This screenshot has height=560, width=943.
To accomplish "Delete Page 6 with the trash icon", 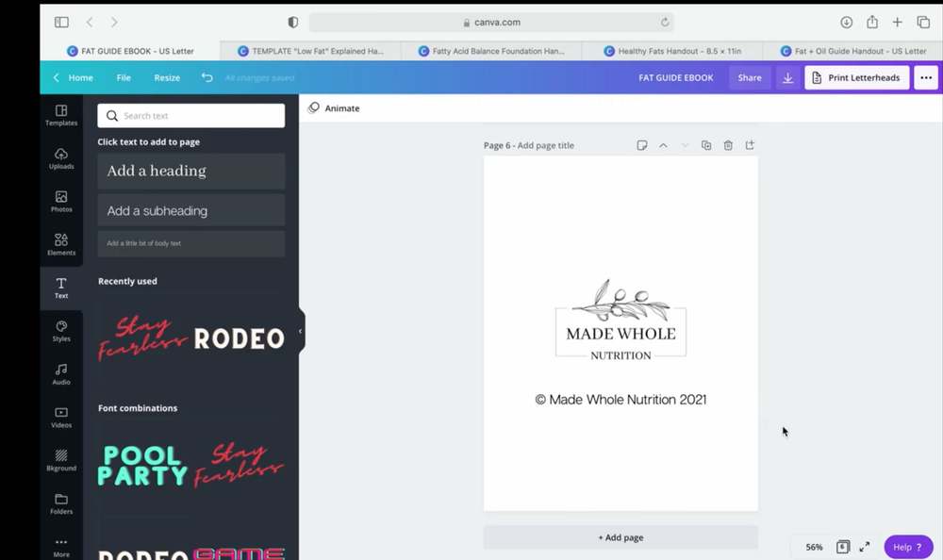I will [x=727, y=145].
